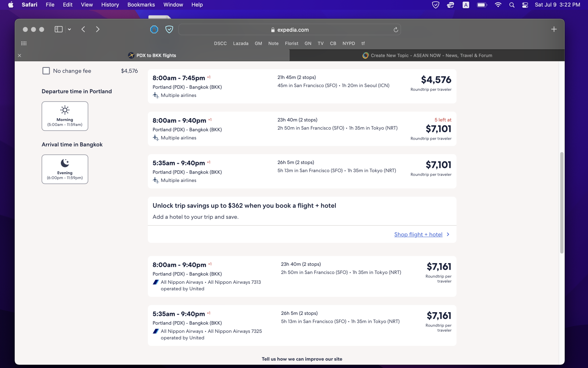Select the 8:00am $7,101 flight with 5 left

point(302,129)
